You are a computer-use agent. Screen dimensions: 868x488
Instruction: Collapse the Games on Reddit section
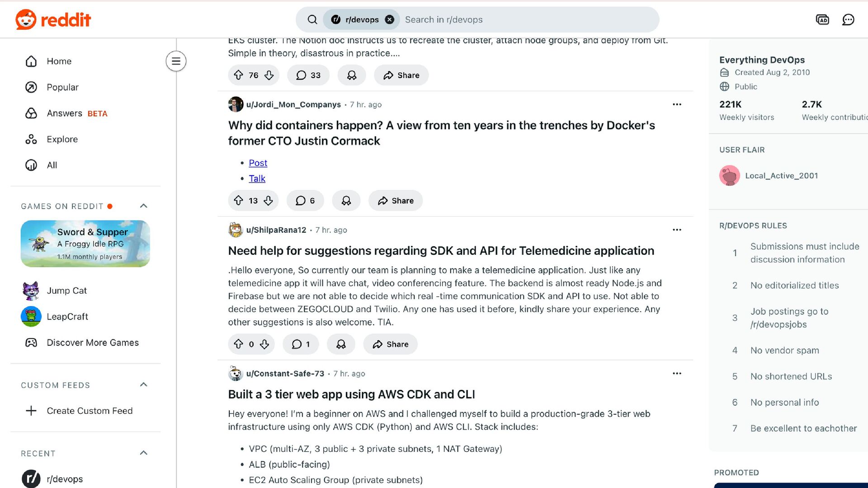click(x=144, y=206)
